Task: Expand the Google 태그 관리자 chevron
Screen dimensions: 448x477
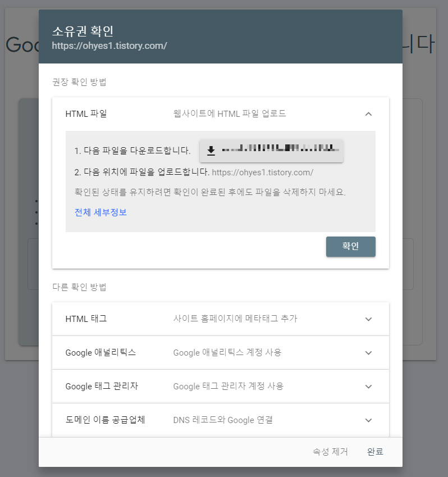Action: [368, 387]
